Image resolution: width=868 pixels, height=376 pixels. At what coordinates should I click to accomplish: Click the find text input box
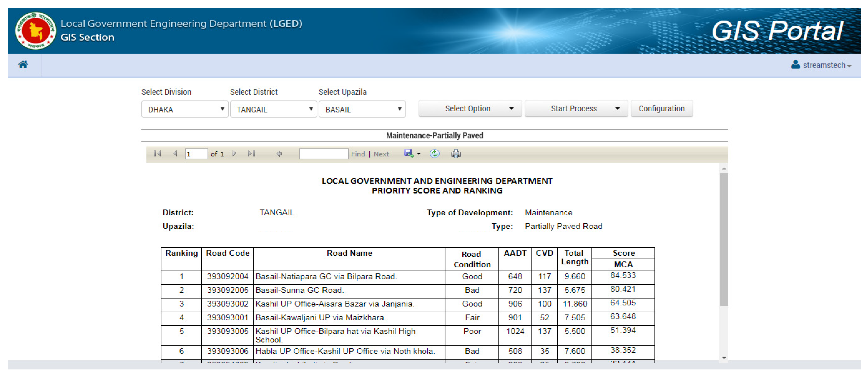[324, 154]
